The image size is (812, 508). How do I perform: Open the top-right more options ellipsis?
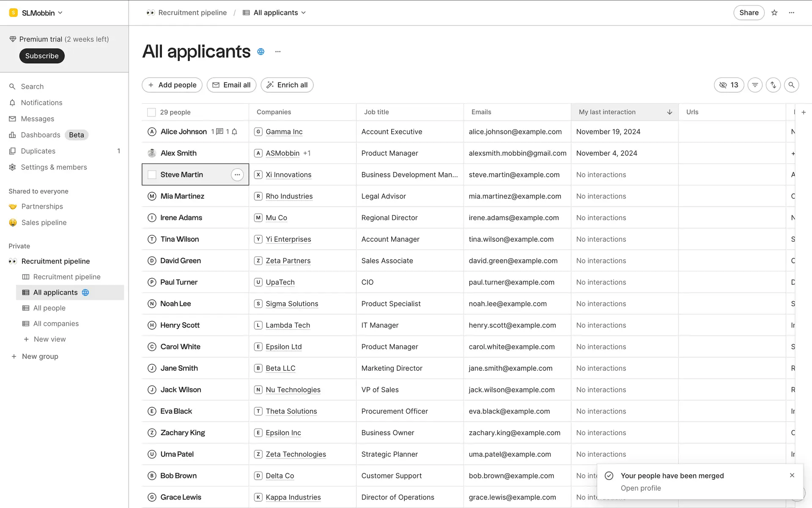(x=792, y=13)
